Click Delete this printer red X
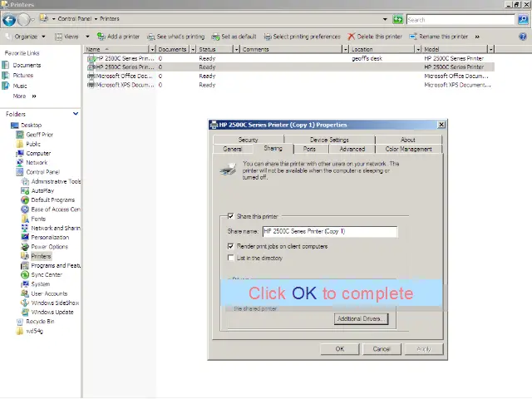The image size is (532, 399). tap(375, 37)
